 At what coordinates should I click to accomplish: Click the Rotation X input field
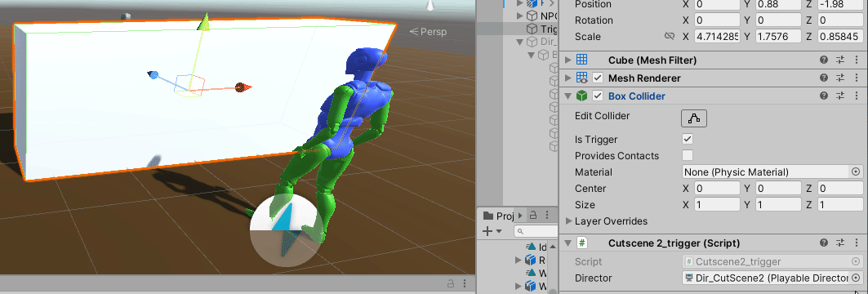click(718, 20)
